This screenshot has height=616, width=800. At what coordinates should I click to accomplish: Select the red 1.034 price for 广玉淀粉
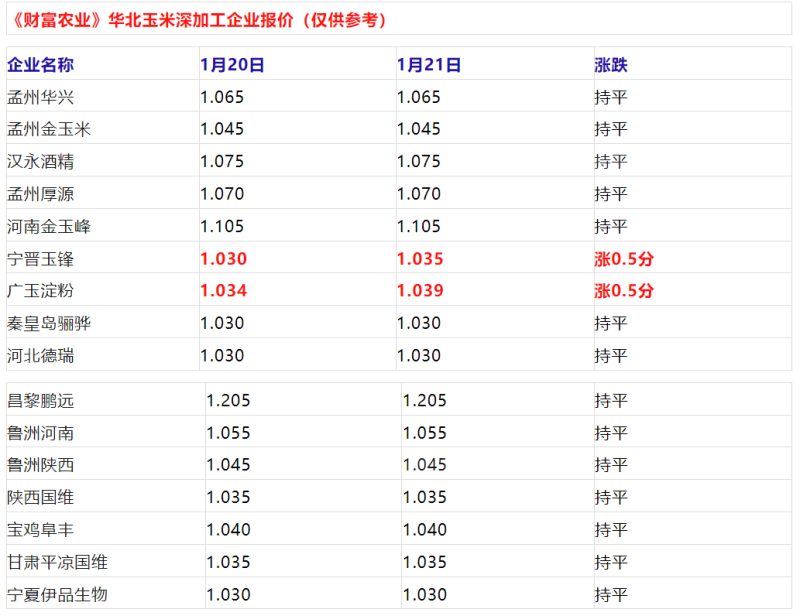coord(223,292)
